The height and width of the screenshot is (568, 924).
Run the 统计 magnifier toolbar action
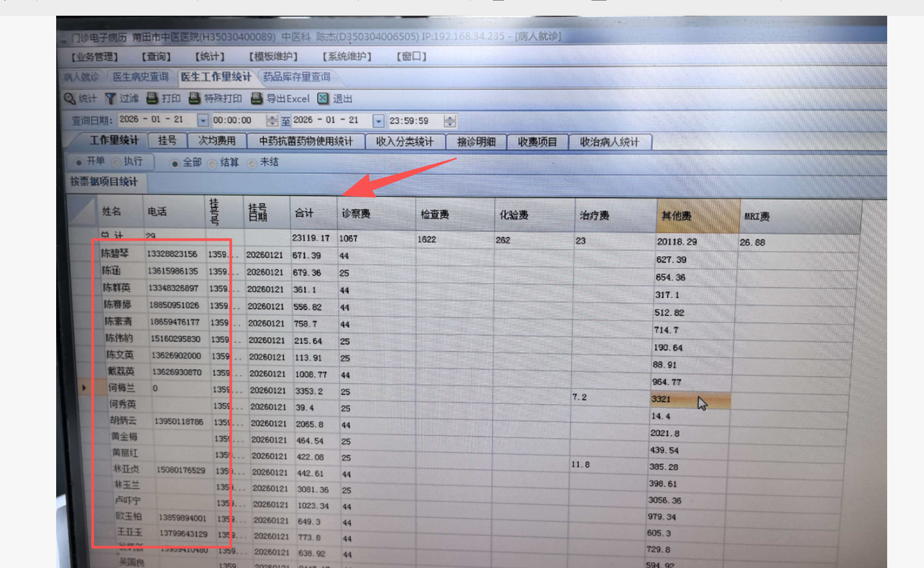pos(80,98)
